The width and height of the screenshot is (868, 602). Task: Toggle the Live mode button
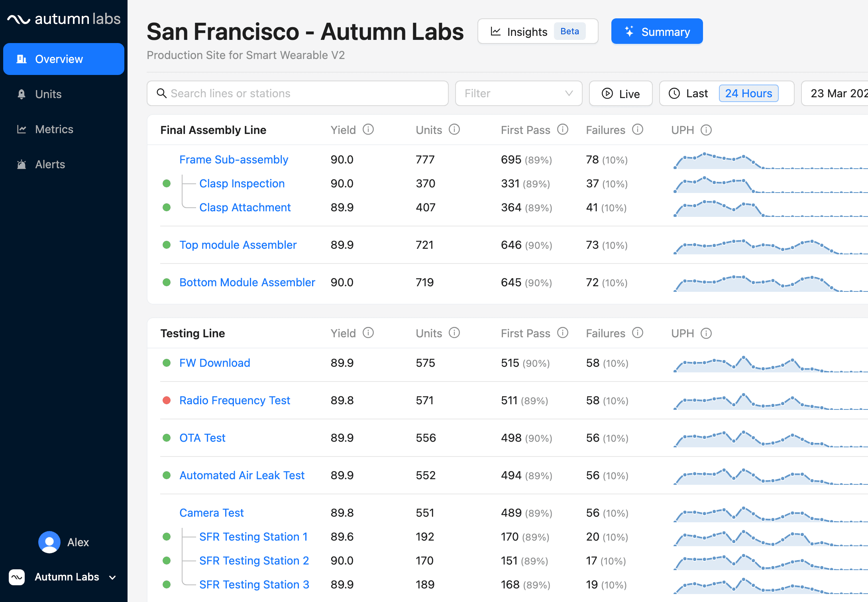(x=621, y=93)
